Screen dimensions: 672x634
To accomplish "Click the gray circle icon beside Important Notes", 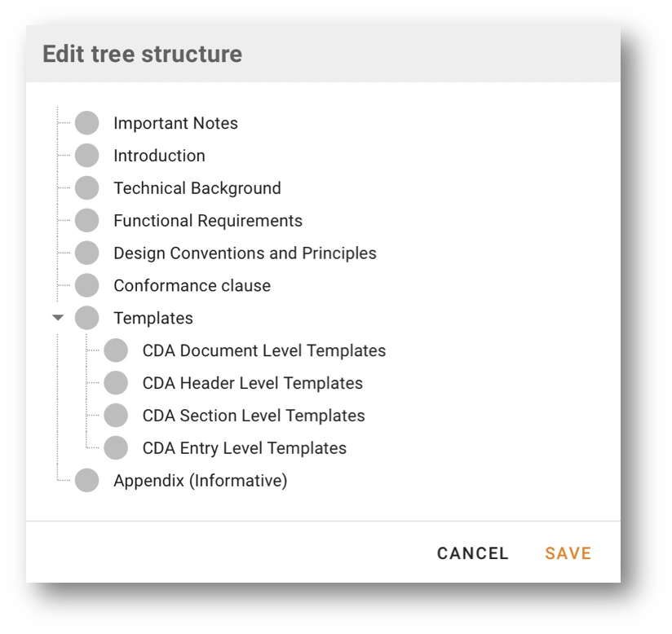I will [87, 123].
